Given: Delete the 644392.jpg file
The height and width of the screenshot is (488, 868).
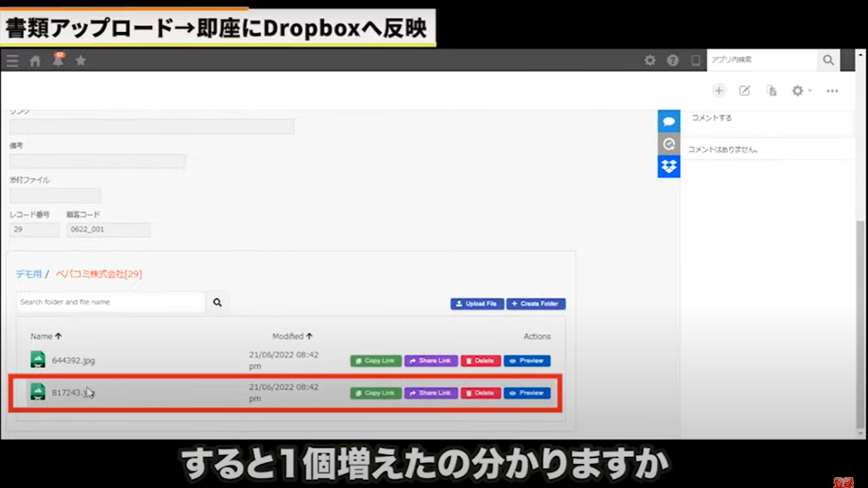Looking at the screenshot, I should click(481, 361).
